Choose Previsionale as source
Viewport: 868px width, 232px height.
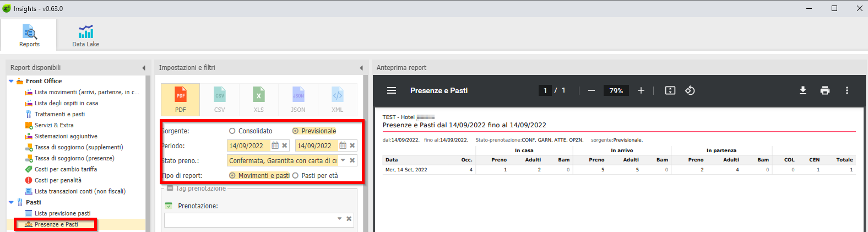[314, 131]
